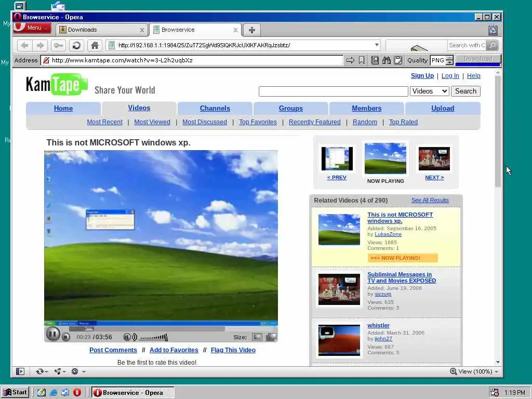Image resolution: width=532 pixels, height=399 pixels.
Task: Open the Members navigation tab
Action: (x=366, y=108)
